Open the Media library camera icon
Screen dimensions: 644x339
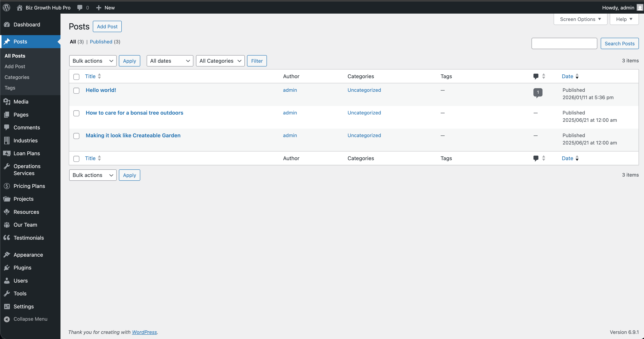pos(7,102)
